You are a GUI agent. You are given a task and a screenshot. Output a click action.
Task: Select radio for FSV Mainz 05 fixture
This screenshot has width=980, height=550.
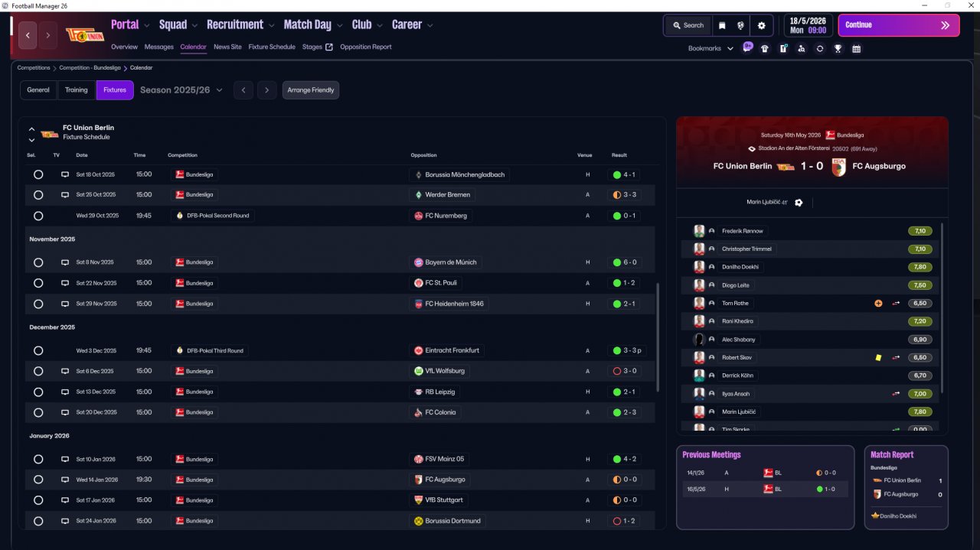click(38, 459)
